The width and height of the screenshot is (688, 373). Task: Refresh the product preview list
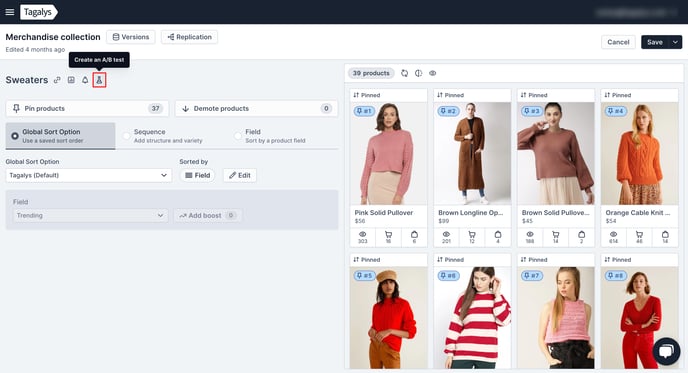point(405,73)
